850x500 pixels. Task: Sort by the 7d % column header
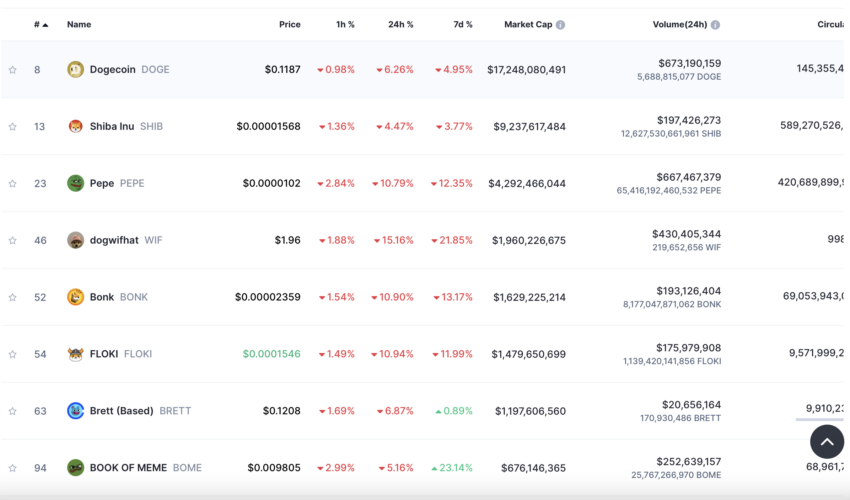coord(462,24)
